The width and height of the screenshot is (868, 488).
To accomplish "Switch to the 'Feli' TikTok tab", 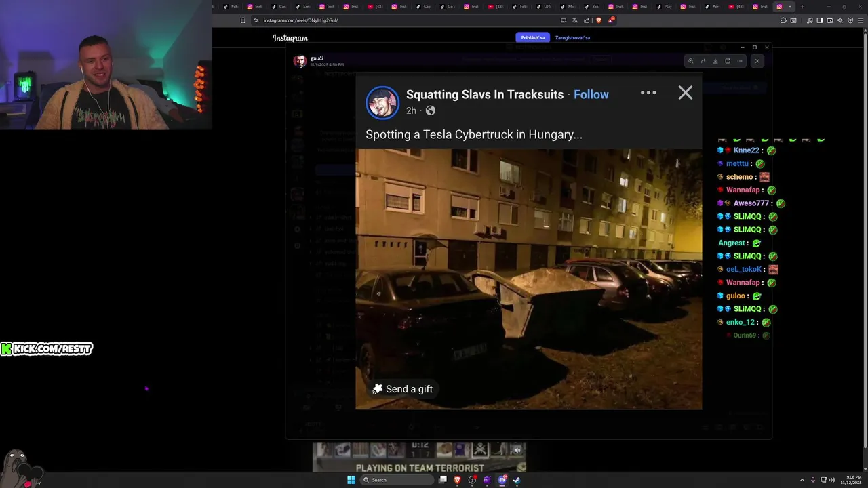I will [x=520, y=7].
